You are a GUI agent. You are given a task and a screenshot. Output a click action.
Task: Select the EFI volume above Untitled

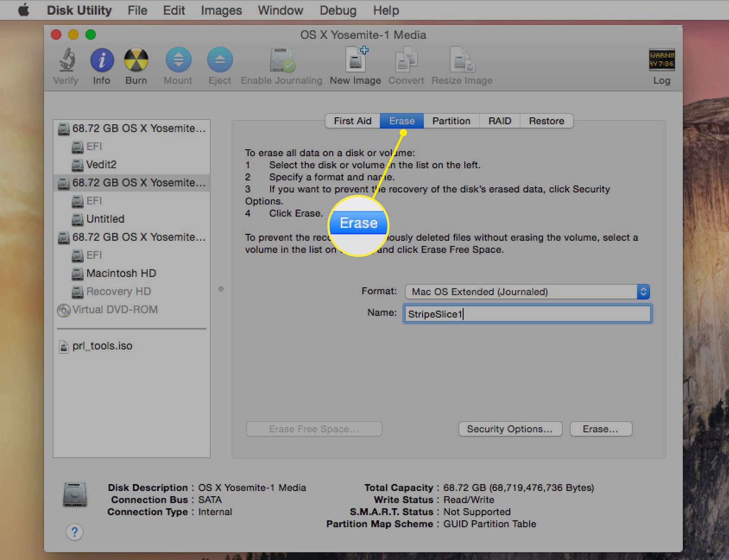click(132, 201)
